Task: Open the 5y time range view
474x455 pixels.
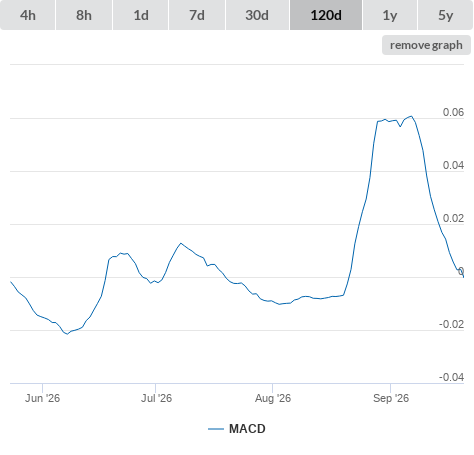Action: pos(445,15)
